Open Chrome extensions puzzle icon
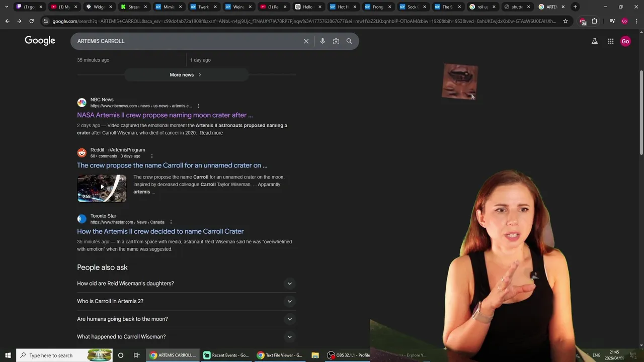The height and width of the screenshot is (362, 644). pyautogui.click(x=594, y=21)
